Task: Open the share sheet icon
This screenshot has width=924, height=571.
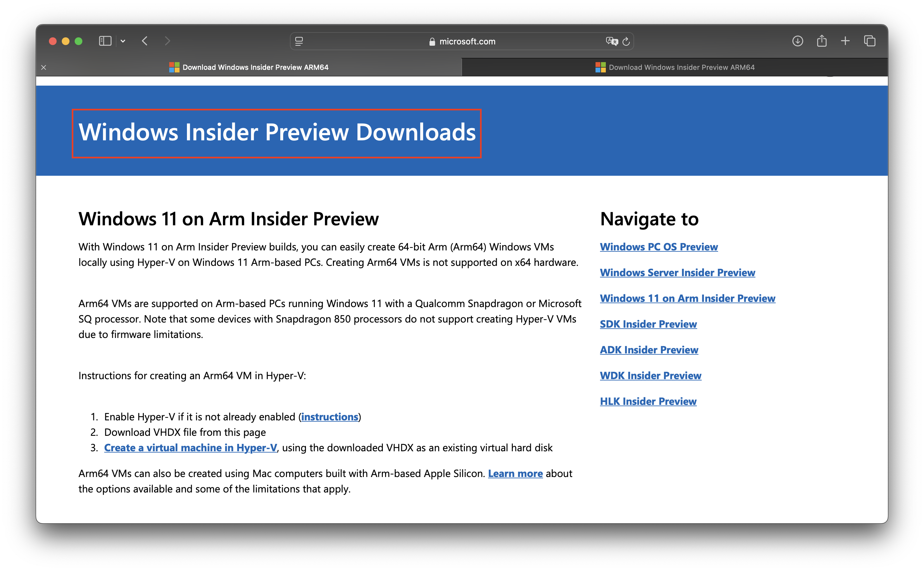Action: pyautogui.click(x=822, y=41)
